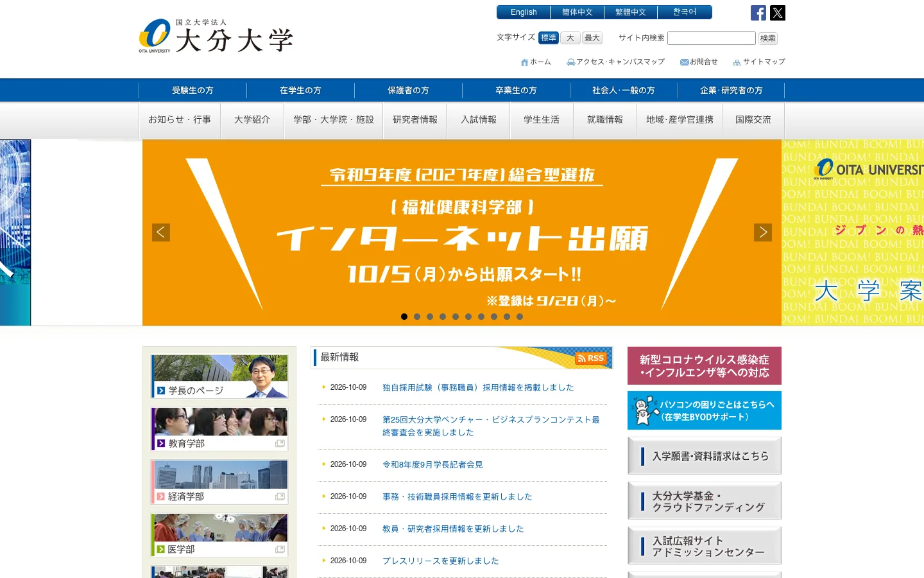Click external-link icon on 経済学部 card
Screen dimensions: 924x578
pyautogui.click(x=280, y=496)
